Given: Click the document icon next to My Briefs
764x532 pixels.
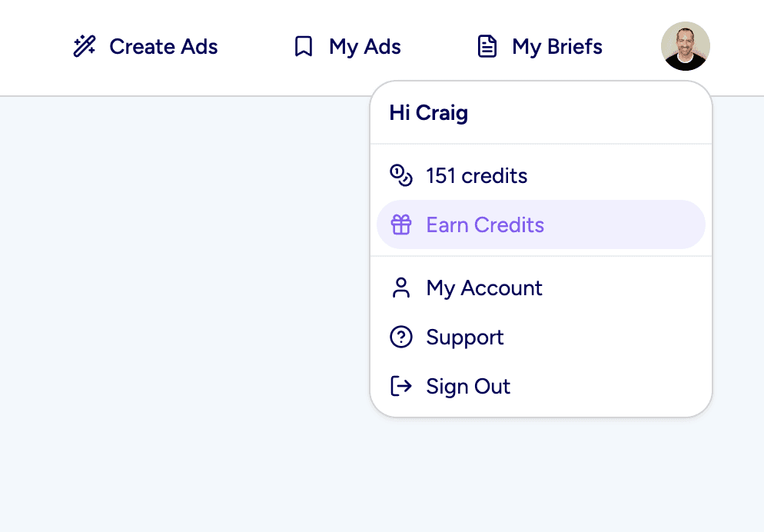Looking at the screenshot, I should pos(487,46).
